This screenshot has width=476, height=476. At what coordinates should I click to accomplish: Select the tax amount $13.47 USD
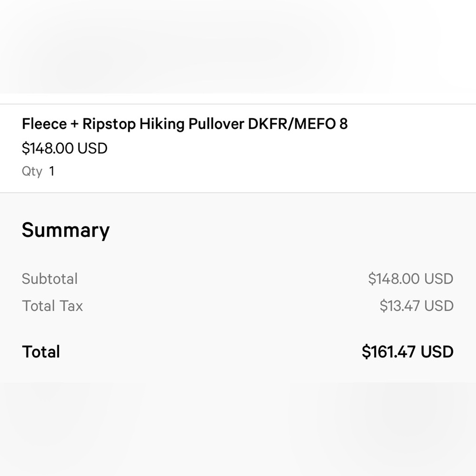click(x=416, y=306)
